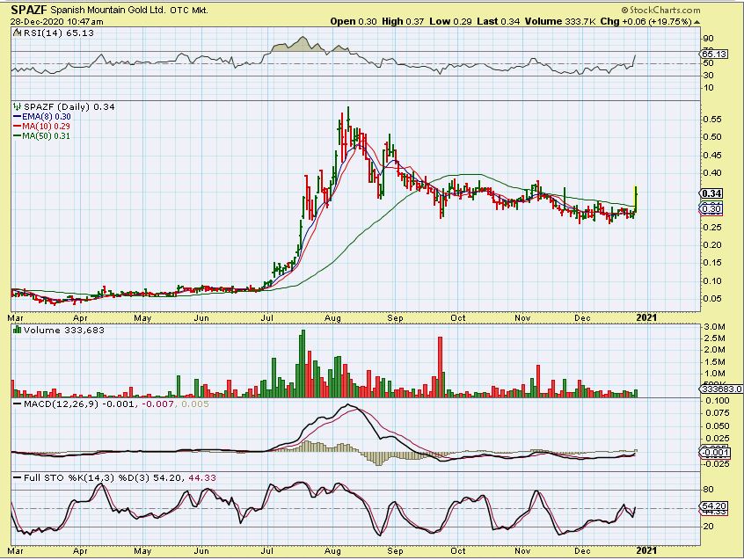
Task: Select the SPAZF ticker symbol title
Action: pos(29,10)
